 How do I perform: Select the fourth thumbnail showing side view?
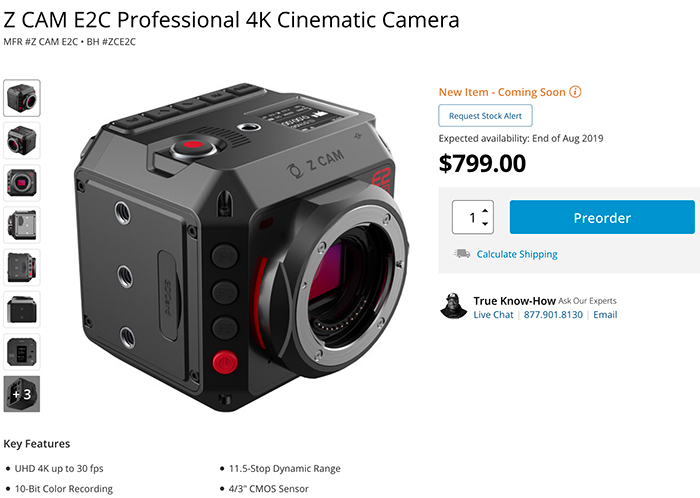tap(22, 224)
